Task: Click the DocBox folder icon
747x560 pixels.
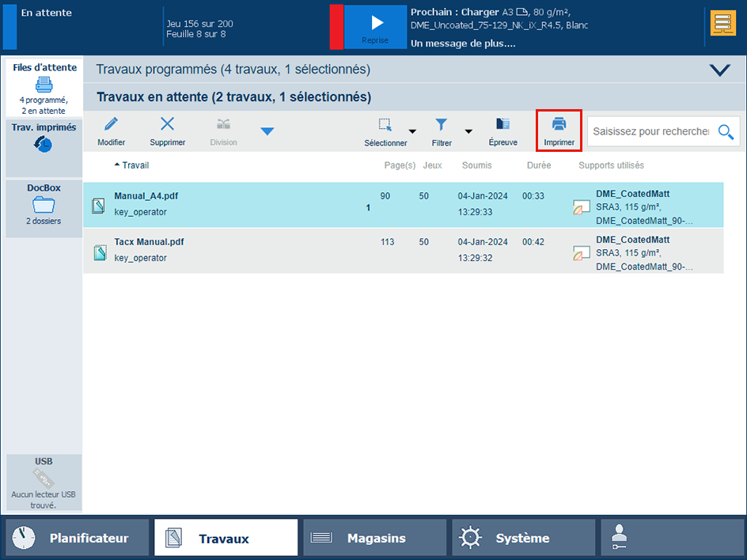Action: click(44, 204)
